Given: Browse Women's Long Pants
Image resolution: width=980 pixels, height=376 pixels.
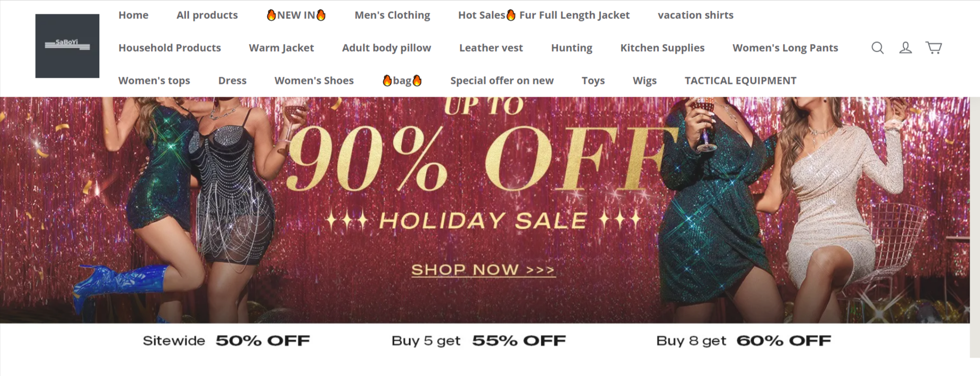Looking at the screenshot, I should [x=785, y=48].
